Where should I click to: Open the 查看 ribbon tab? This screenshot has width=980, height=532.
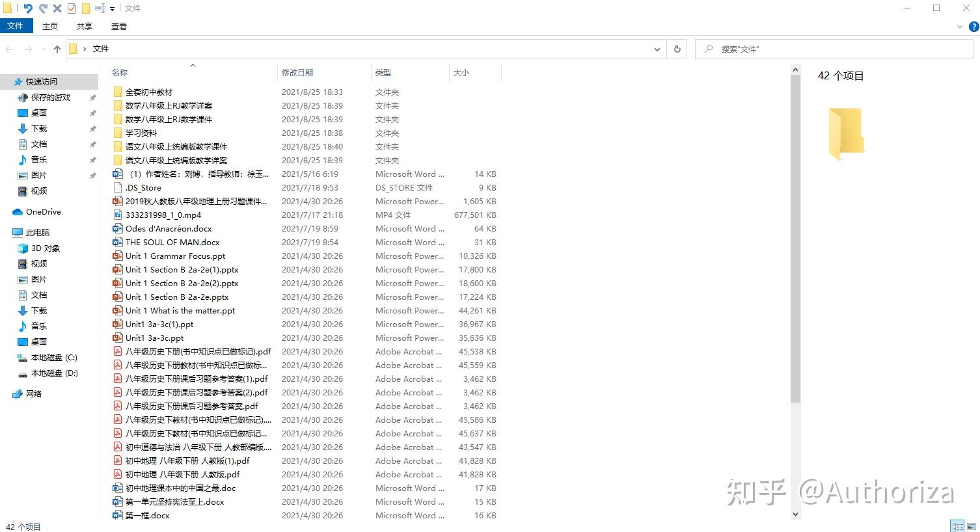pyautogui.click(x=119, y=26)
